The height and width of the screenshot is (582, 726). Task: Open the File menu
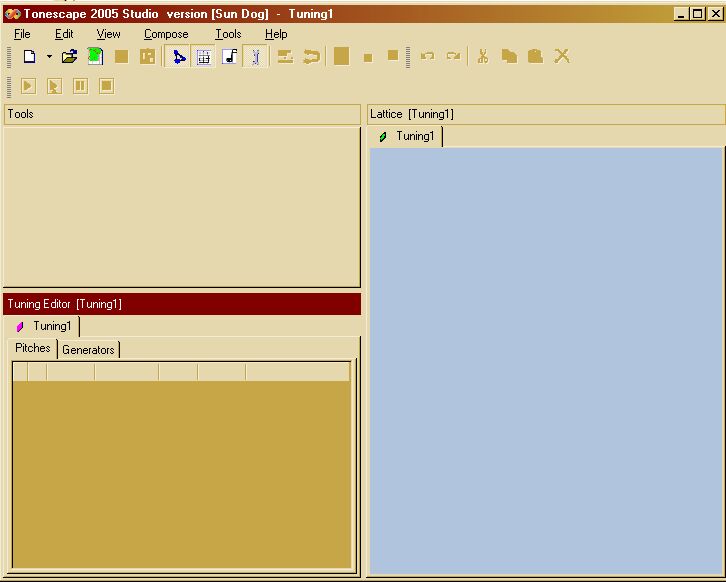click(22, 34)
